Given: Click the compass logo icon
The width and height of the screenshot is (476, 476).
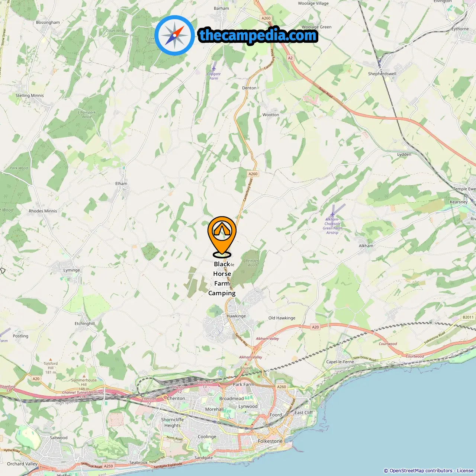Looking at the screenshot, I should point(174,35).
